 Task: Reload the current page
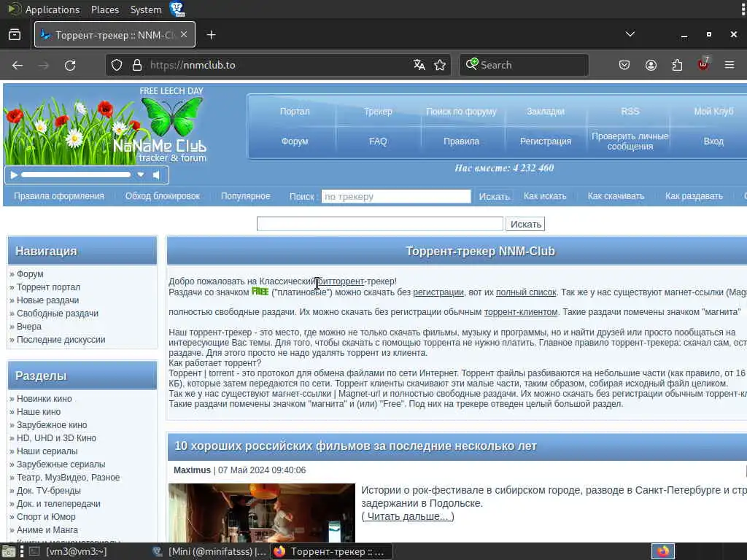click(x=70, y=65)
